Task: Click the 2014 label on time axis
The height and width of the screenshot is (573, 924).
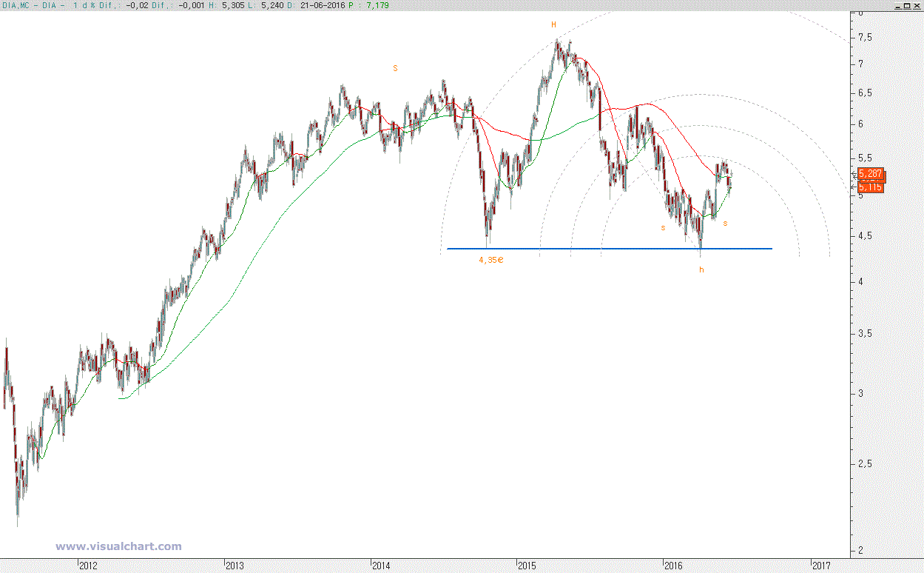Action: [381, 566]
